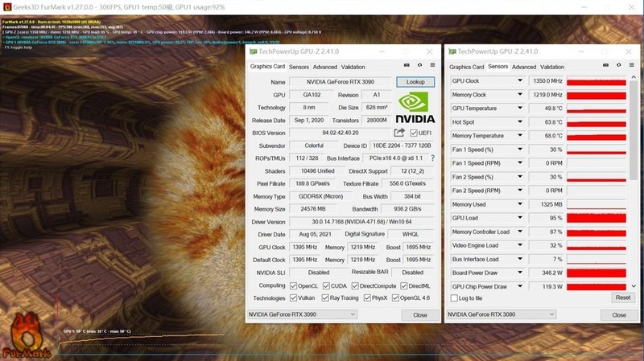Open GPU selector dropdown in Sensors window
644x361 pixels.
pos(502,314)
